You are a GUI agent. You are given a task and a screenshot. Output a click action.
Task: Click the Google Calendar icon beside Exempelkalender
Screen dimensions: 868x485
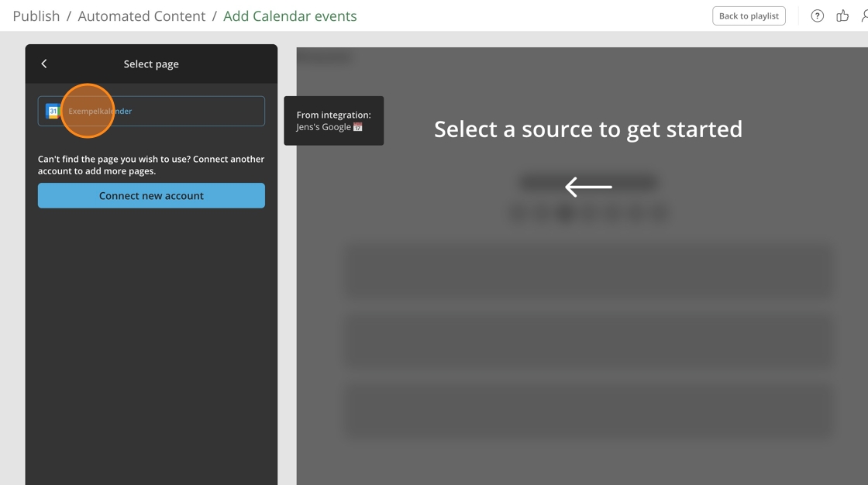point(53,112)
